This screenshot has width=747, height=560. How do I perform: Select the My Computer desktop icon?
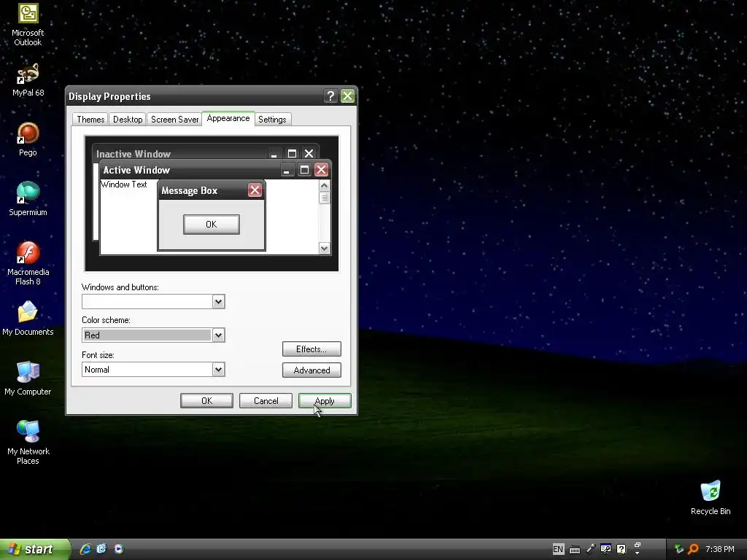28,378
